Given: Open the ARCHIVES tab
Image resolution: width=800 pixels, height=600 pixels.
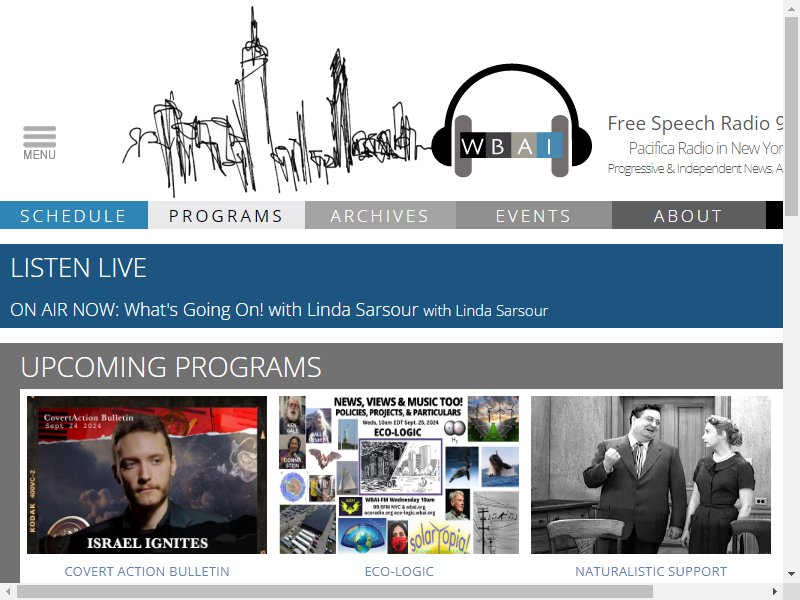Looking at the screenshot, I should [x=380, y=215].
